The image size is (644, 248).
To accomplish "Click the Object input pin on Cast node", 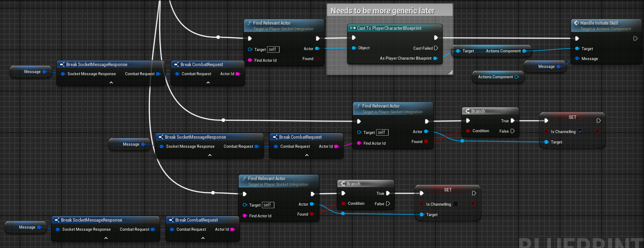I will coord(354,48).
